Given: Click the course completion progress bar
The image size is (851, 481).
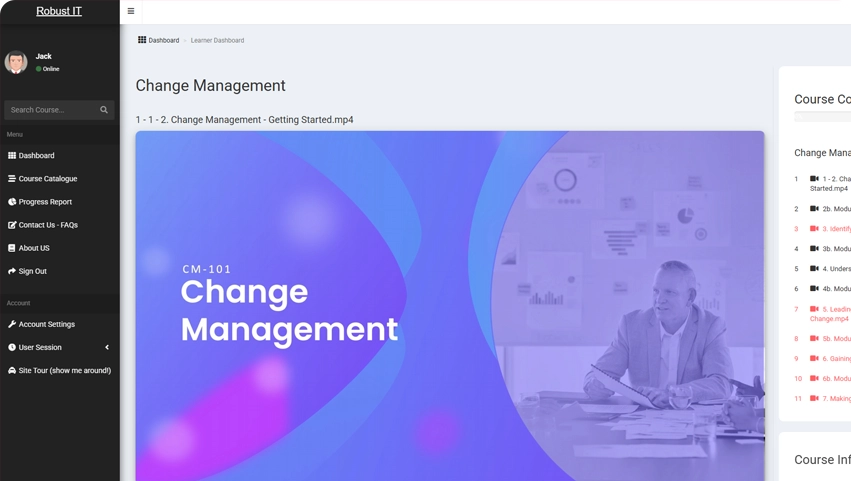Looking at the screenshot, I should pyautogui.click(x=823, y=116).
